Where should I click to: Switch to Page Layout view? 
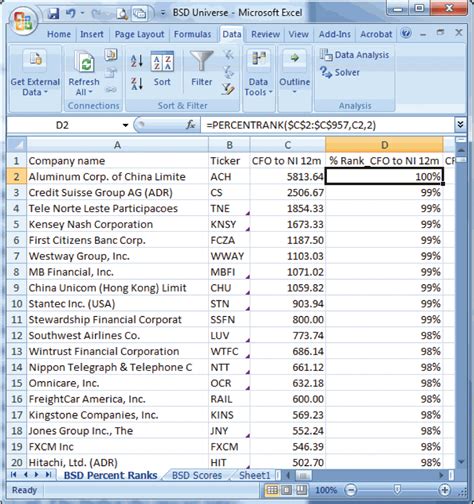[287, 490]
